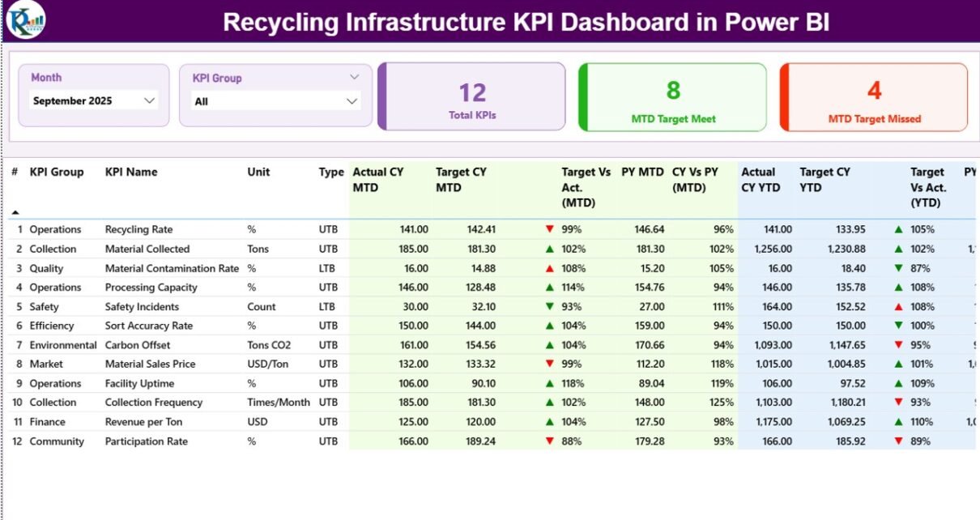Screen dimensions: 980x520
Task: Click red down arrow in Participation Rate row
Action: pos(550,441)
